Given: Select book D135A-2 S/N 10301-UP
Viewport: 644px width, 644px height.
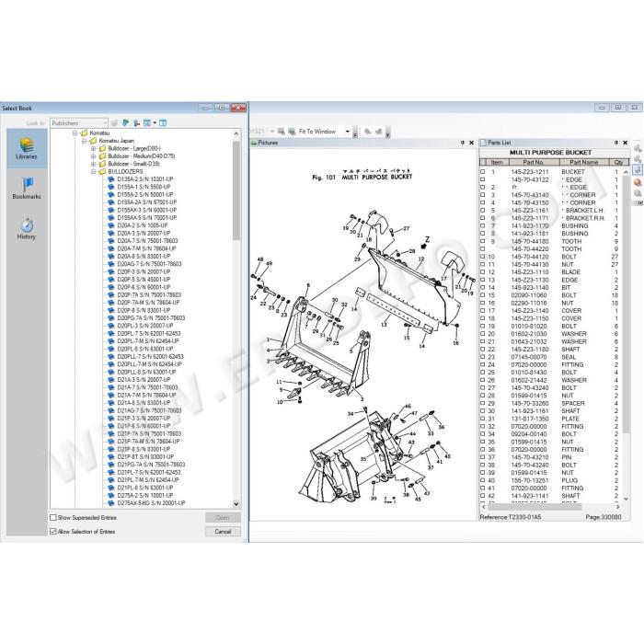Looking at the screenshot, I should (x=145, y=179).
